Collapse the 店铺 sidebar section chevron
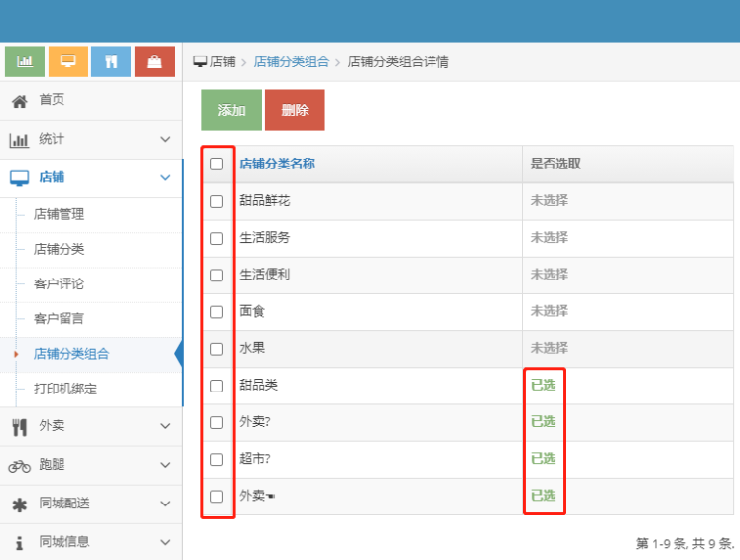The image size is (740, 560). [165, 178]
